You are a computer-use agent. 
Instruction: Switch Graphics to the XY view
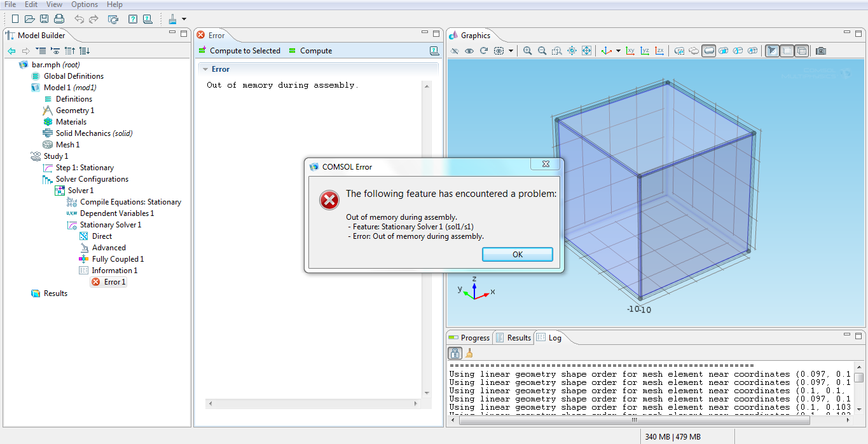click(x=631, y=51)
